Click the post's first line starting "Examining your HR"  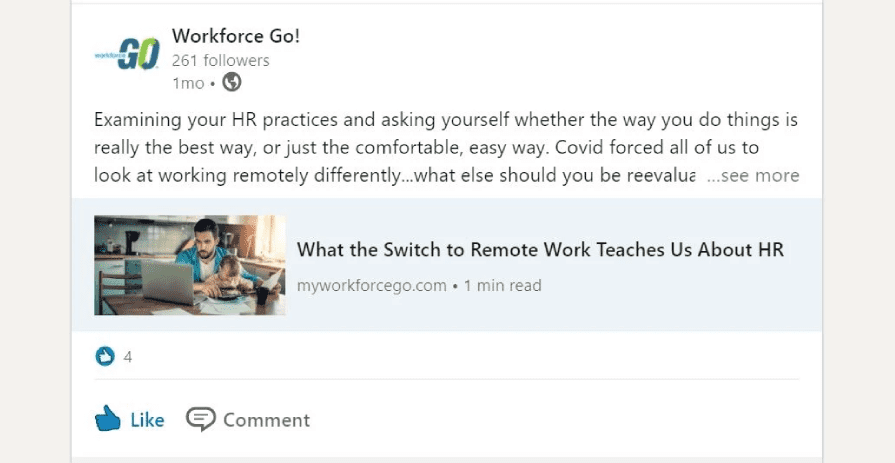tap(446, 120)
